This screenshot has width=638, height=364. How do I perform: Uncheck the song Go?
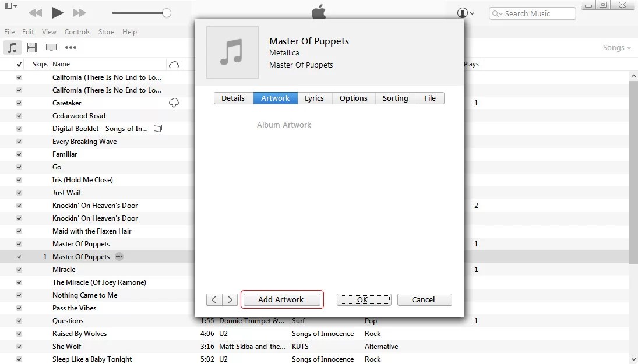click(x=19, y=167)
